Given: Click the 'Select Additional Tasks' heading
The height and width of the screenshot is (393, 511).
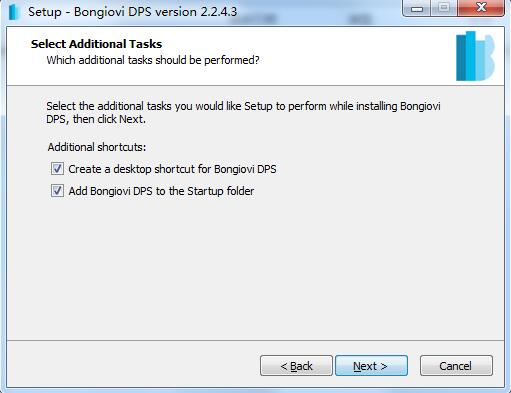Looking at the screenshot, I should click(x=96, y=44).
